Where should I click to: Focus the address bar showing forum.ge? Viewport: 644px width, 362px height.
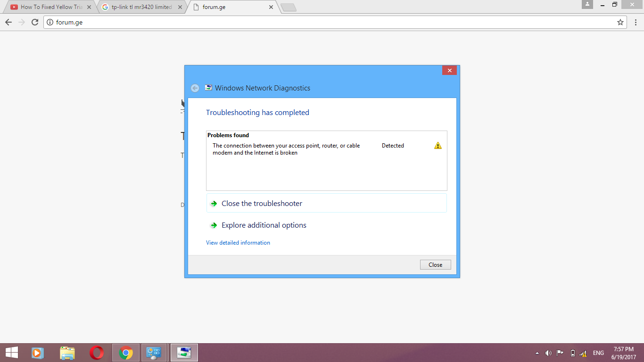click(335, 22)
